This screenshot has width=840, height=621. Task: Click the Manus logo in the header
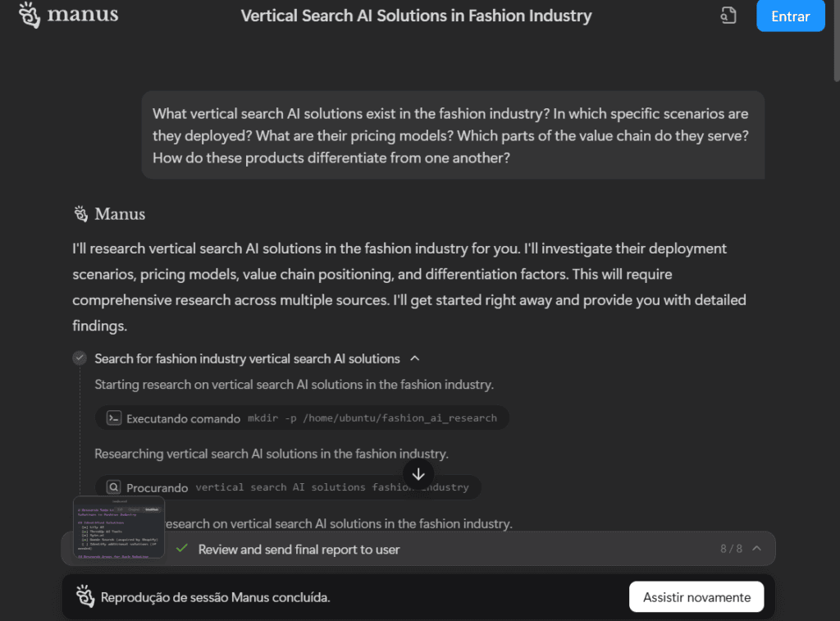pos(68,16)
